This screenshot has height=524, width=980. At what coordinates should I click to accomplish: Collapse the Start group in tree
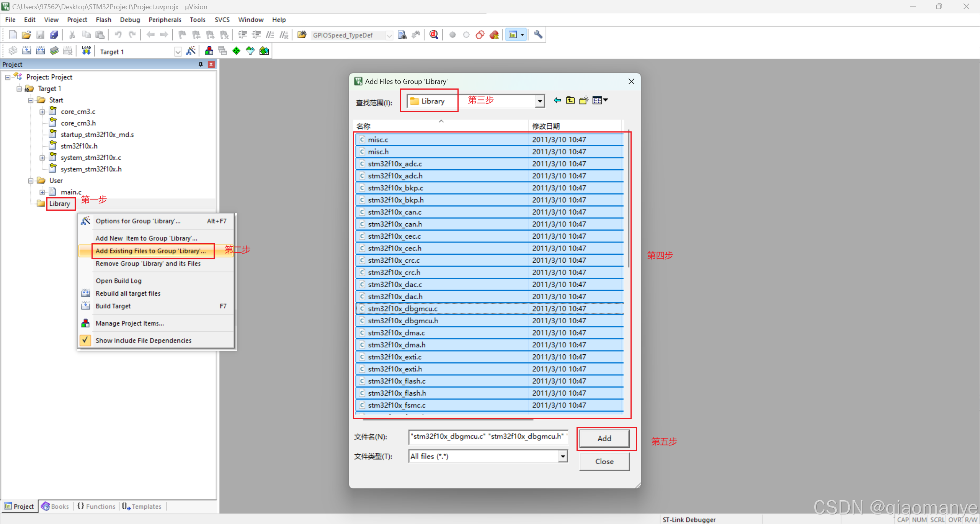(x=31, y=100)
